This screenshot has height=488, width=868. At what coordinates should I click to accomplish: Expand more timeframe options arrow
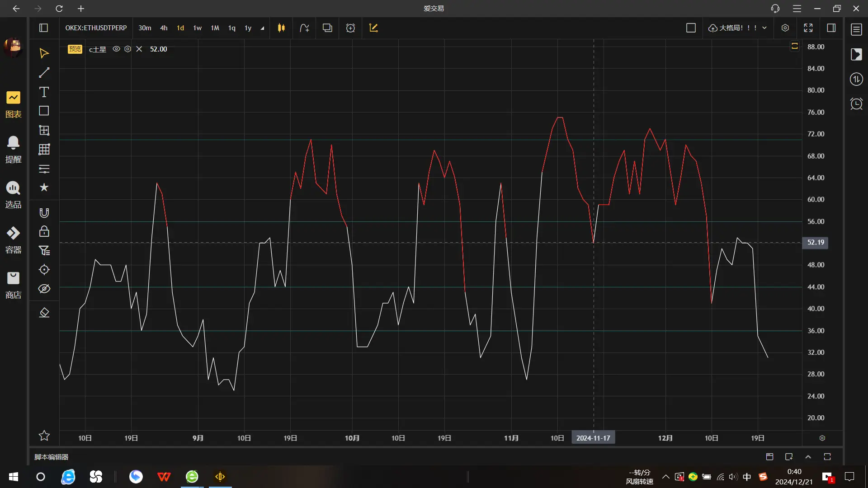tap(262, 28)
